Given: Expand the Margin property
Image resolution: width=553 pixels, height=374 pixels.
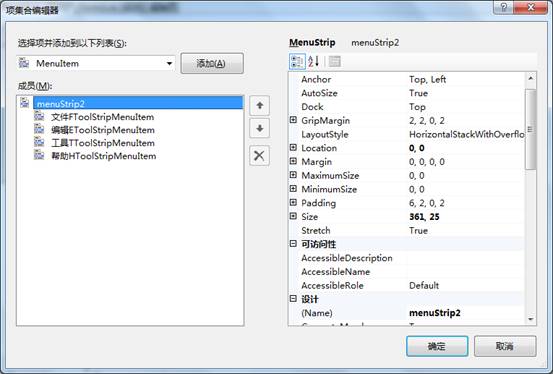Looking at the screenshot, I should [293, 161].
